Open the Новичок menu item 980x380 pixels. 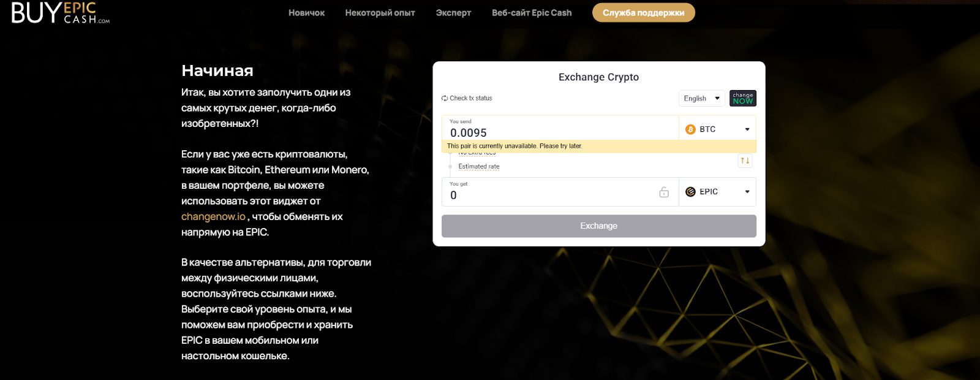[x=306, y=13]
